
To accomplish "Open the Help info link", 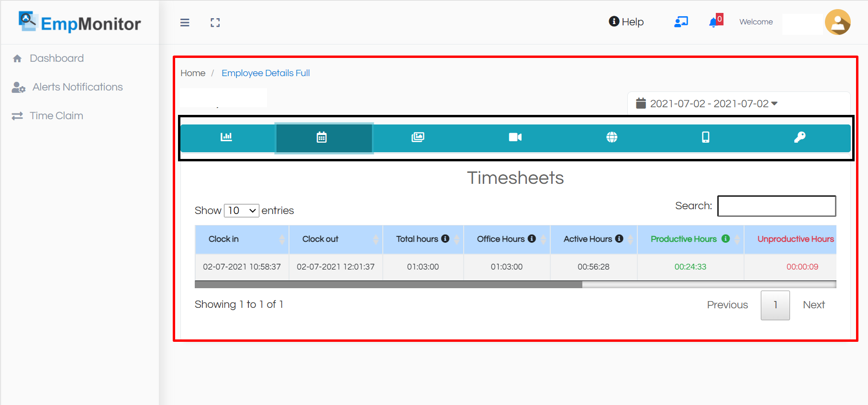I will pos(626,22).
